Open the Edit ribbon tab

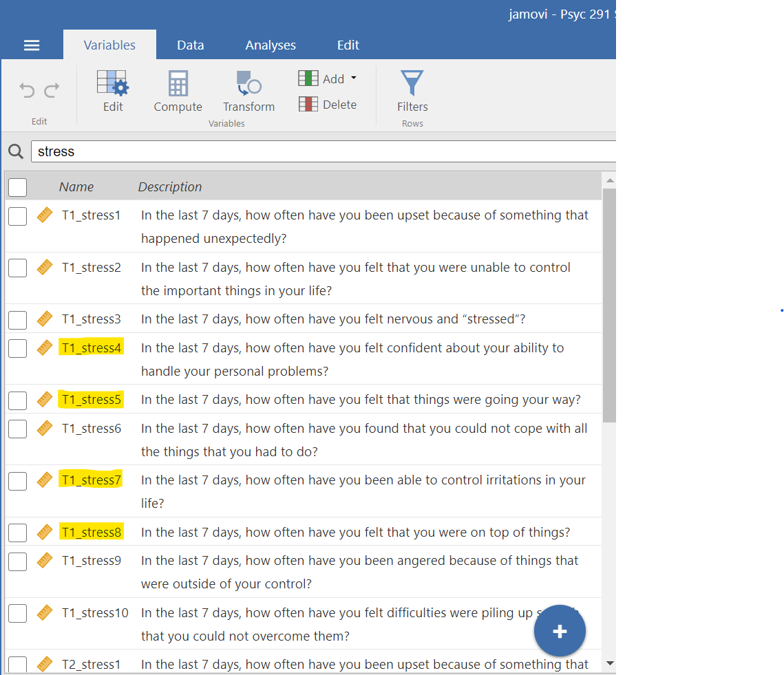348,45
